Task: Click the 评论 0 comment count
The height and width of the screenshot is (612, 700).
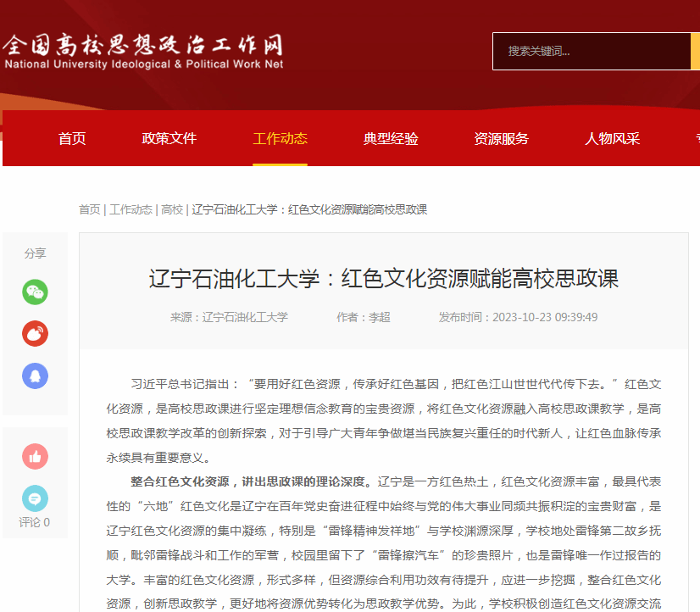Action: pyautogui.click(x=35, y=522)
